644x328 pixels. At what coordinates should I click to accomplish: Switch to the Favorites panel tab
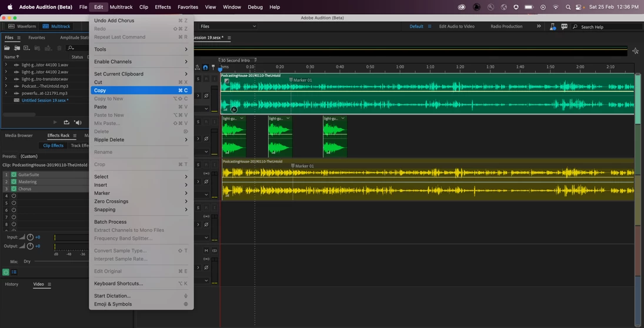(x=36, y=38)
